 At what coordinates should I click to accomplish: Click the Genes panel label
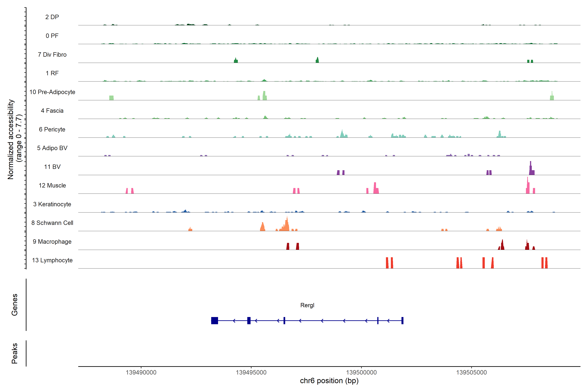pos(15,305)
